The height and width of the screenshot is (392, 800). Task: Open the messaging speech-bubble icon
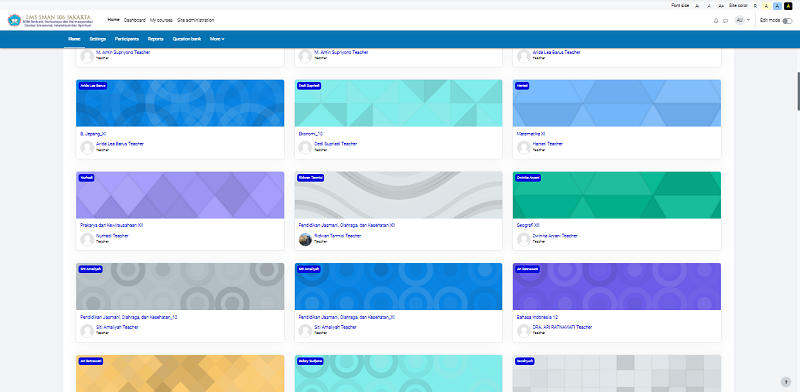click(726, 20)
